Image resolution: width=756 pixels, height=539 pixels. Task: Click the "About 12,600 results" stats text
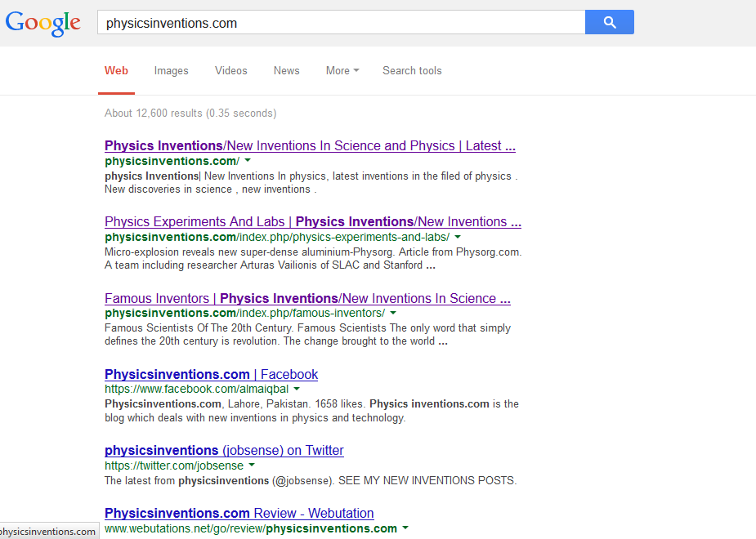tap(190, 114)
